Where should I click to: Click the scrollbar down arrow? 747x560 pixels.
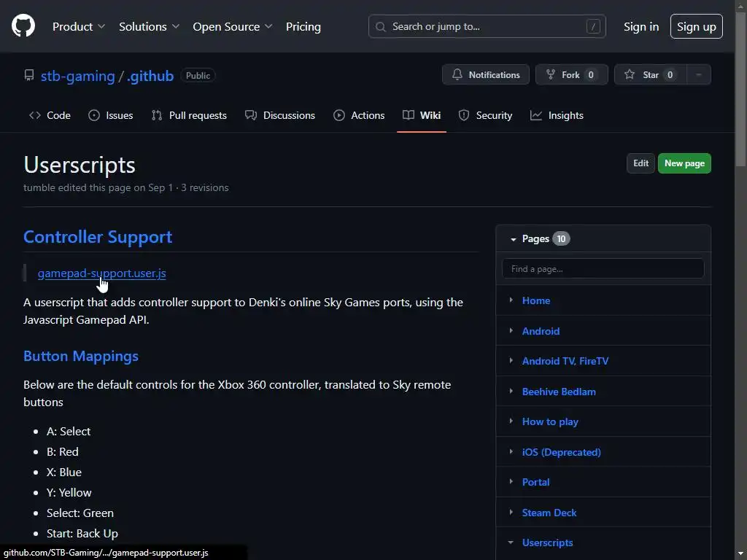click(x=741, y=554)
